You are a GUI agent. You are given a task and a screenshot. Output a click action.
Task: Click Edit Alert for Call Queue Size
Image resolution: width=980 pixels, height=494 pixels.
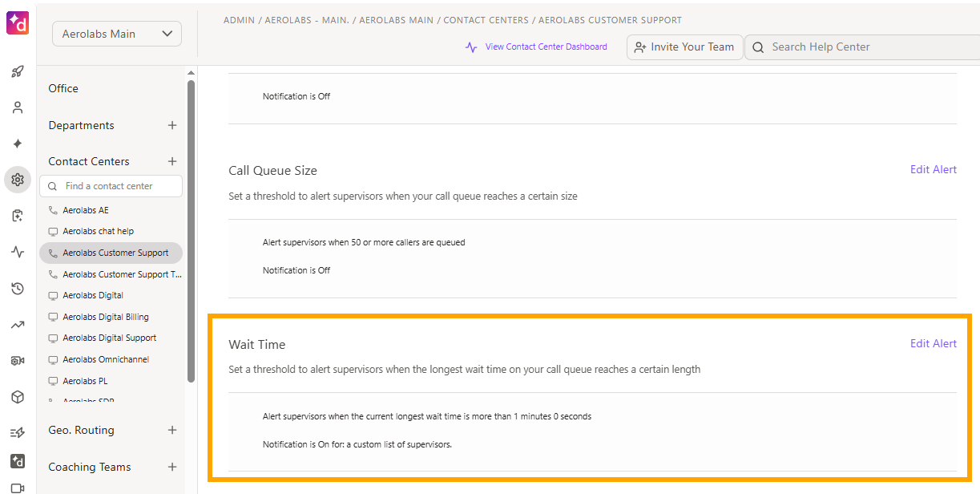click(934, 169)
